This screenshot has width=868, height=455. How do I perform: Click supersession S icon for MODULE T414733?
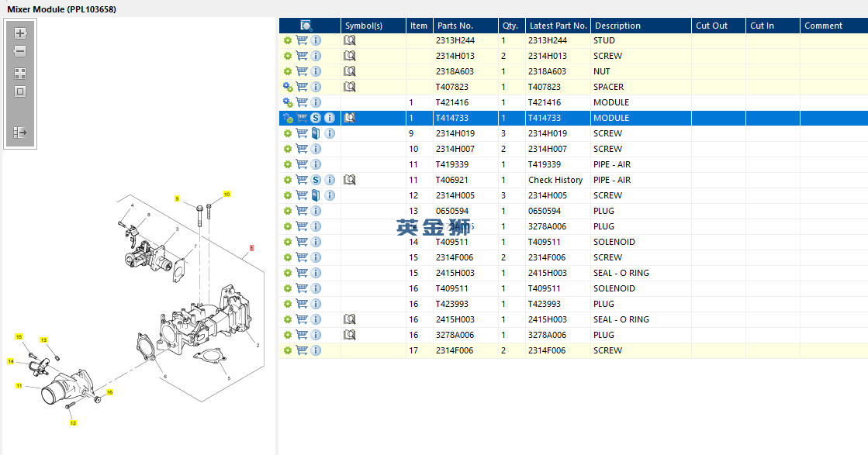316,118
